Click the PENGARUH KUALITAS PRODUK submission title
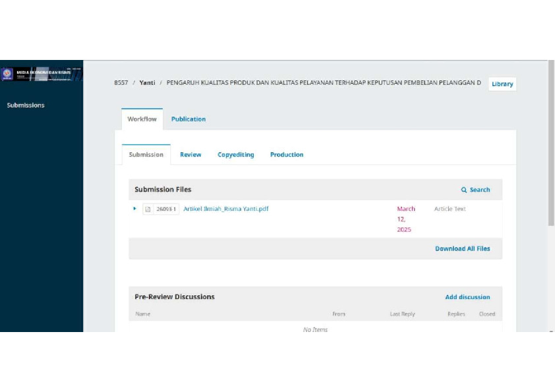The image size is (555, 392). point(324,83)
